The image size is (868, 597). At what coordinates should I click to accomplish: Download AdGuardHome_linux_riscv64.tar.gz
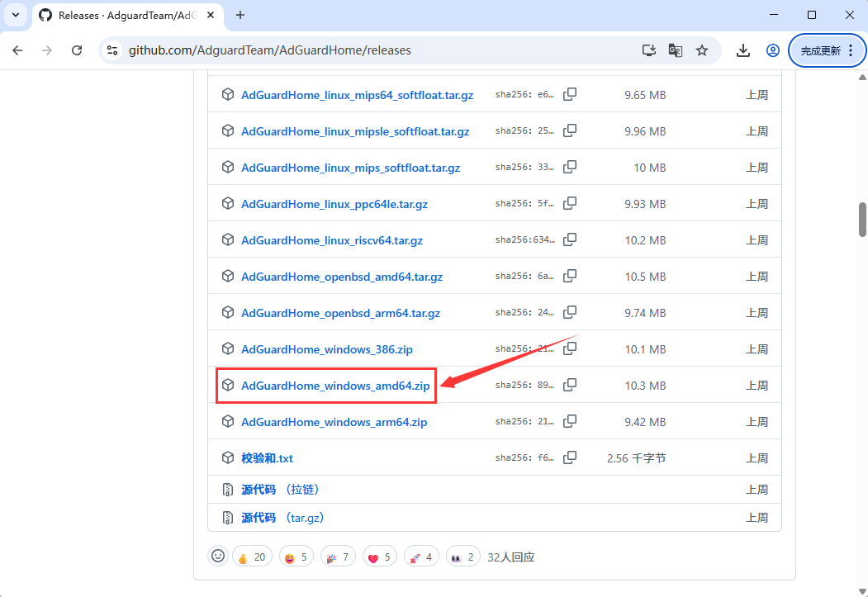[332, 240]
